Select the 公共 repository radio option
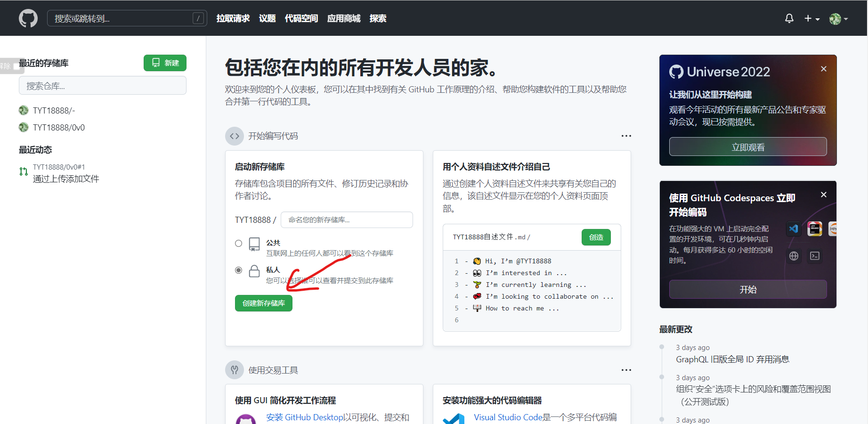The image size is (868, 424). (x=239, y=244)
